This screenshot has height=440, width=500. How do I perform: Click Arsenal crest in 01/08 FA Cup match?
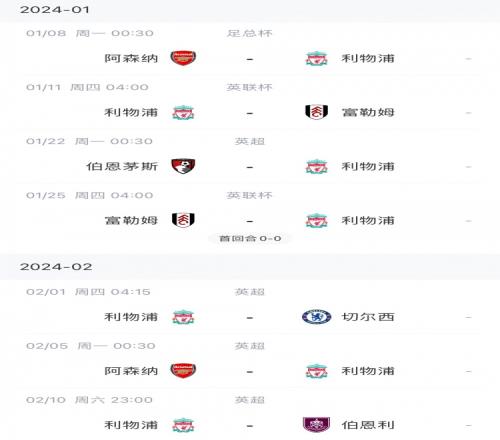tap(183, 58)
